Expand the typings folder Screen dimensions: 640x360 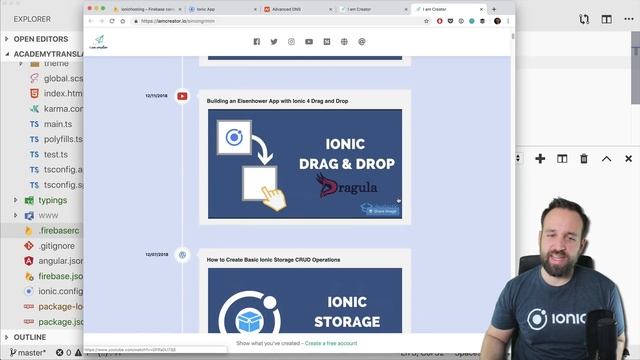16,200
